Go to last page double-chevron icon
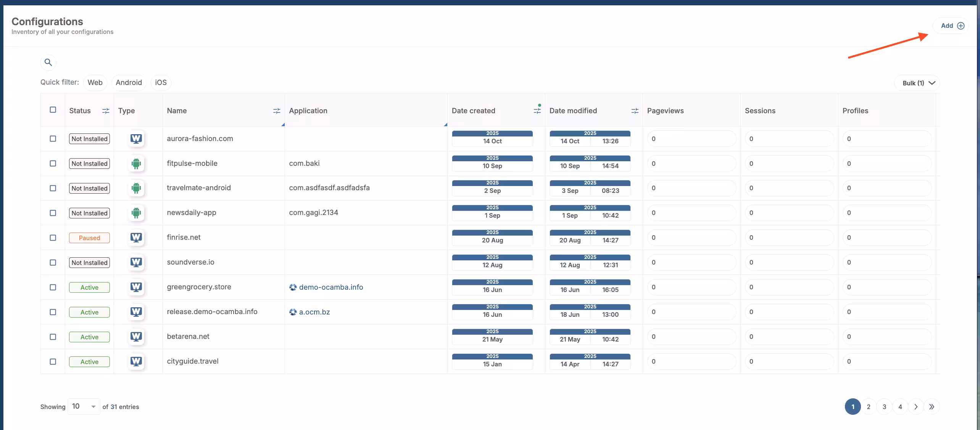 [932, 407]
